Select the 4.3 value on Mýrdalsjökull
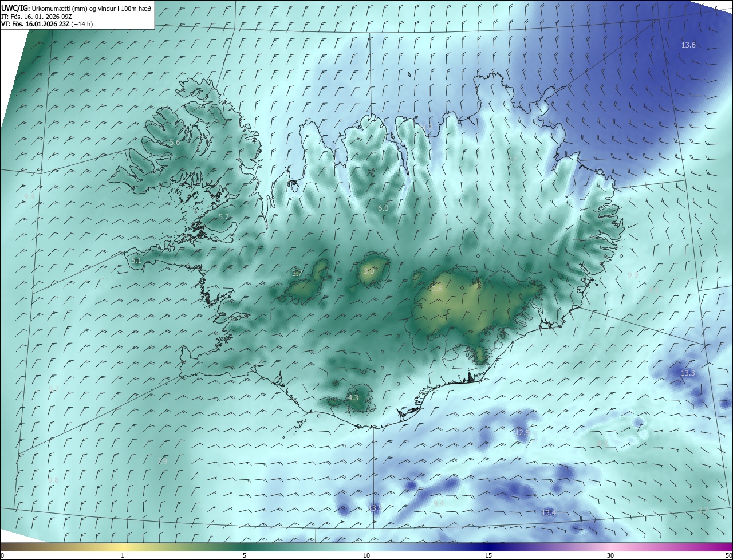 point(353,397)
